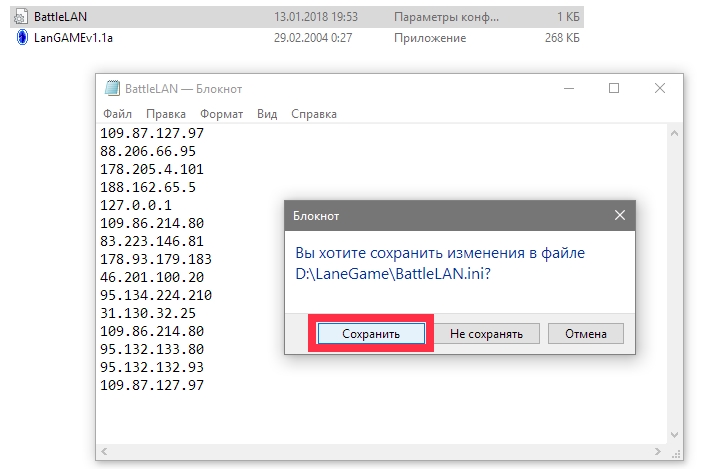Click the vertical scrollbar down arrow
The image size is (721, 469).
675,435
